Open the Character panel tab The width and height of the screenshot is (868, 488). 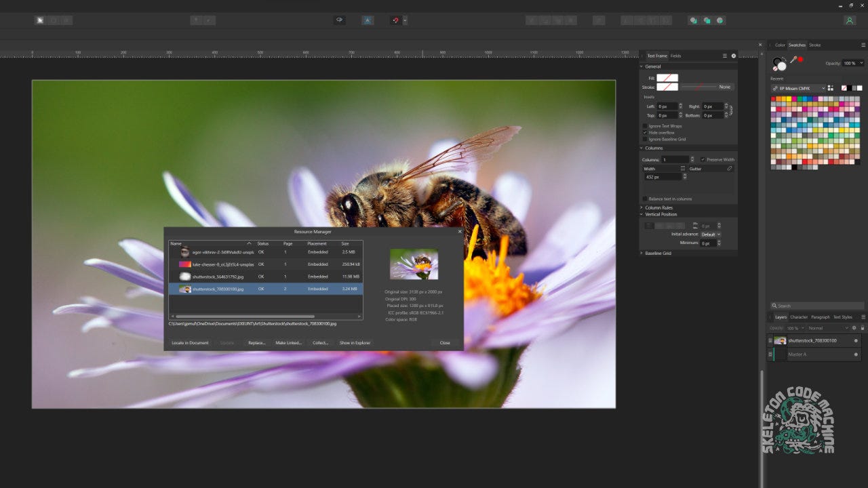(799, 317)
